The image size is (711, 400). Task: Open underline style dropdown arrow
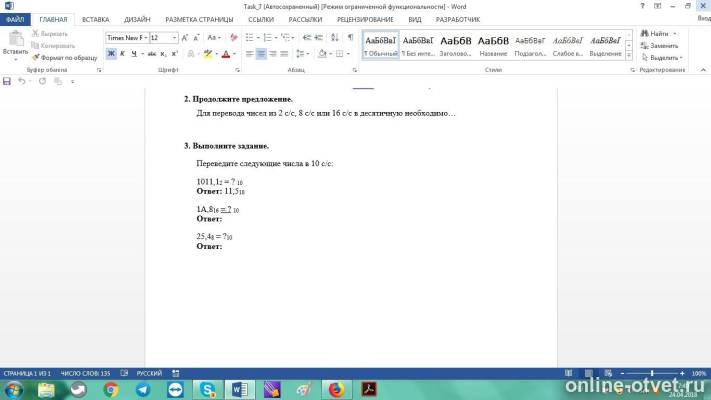pyautogui.click(x=142, y=54)
